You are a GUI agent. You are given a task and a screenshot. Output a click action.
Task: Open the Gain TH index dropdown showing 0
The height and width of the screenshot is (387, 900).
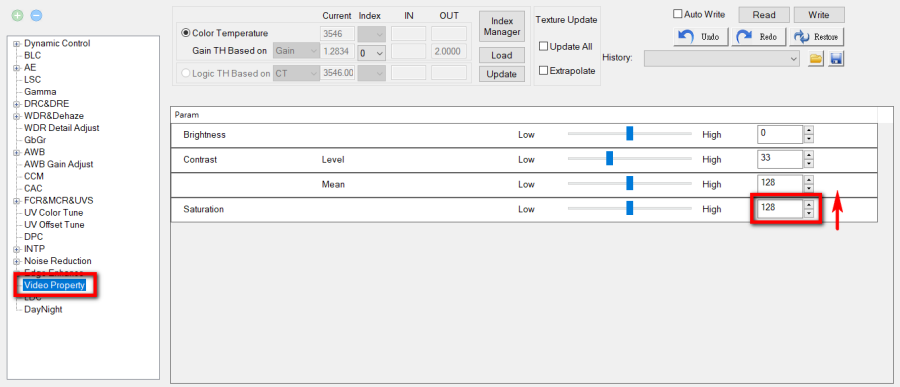[371, 53]
